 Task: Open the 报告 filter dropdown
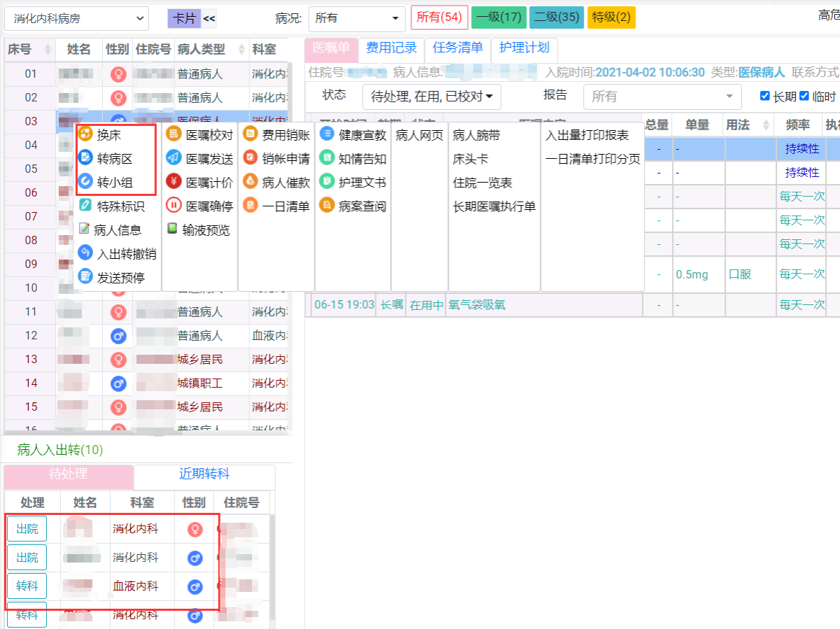click(x=661, y=96)
